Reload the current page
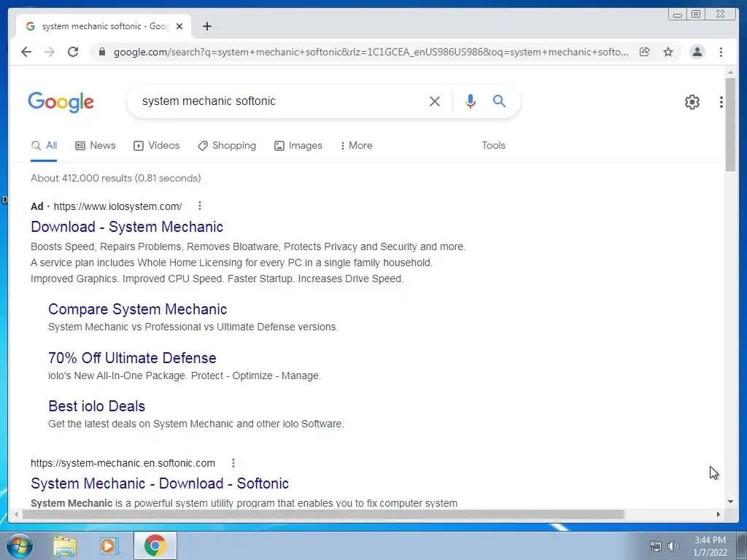Image resolution: width=747 pixels, height=560 pixels. click(73, 52)
